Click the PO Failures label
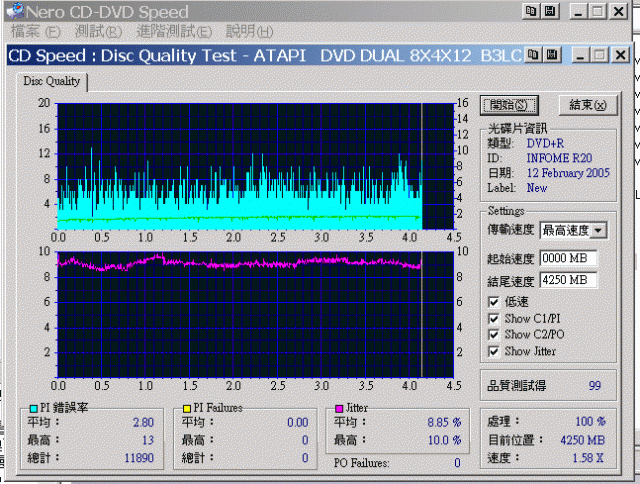The height and width of the screenshot is (484, 640). (x=361, y=463)
